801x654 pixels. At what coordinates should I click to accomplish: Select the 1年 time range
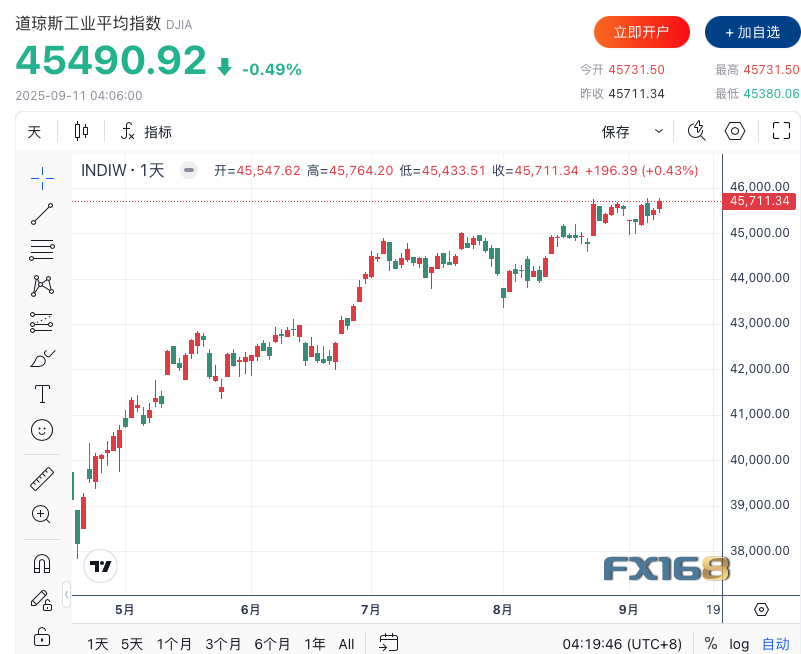tap(315, 643)
